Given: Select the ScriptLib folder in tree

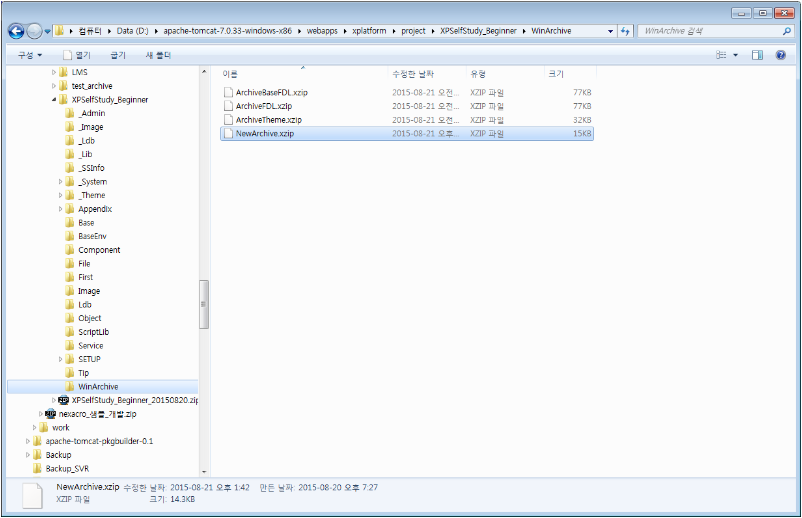Looking at the screenshot, I should click(93, 332).
